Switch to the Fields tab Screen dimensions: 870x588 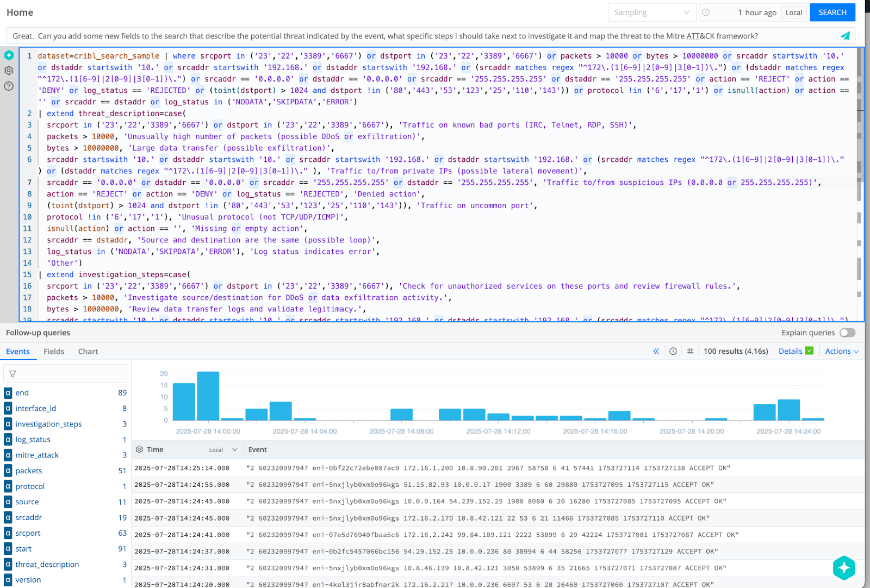(54, 352)
